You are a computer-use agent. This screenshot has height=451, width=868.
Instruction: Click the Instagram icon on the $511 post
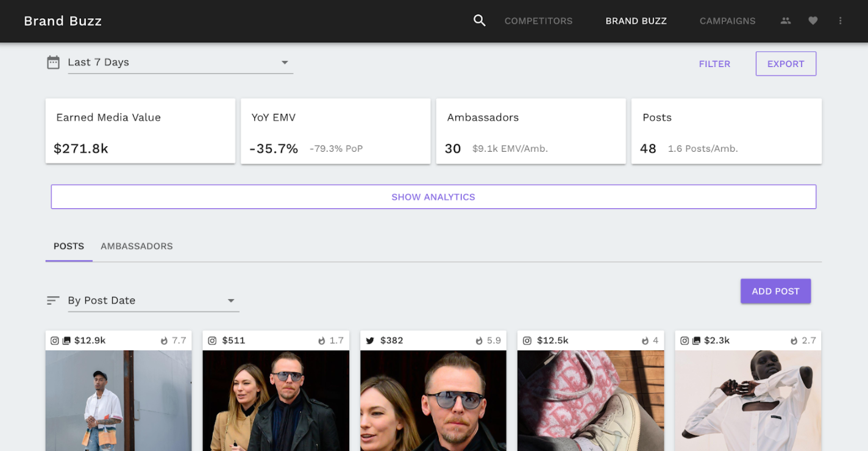click(x=212, y=341)
